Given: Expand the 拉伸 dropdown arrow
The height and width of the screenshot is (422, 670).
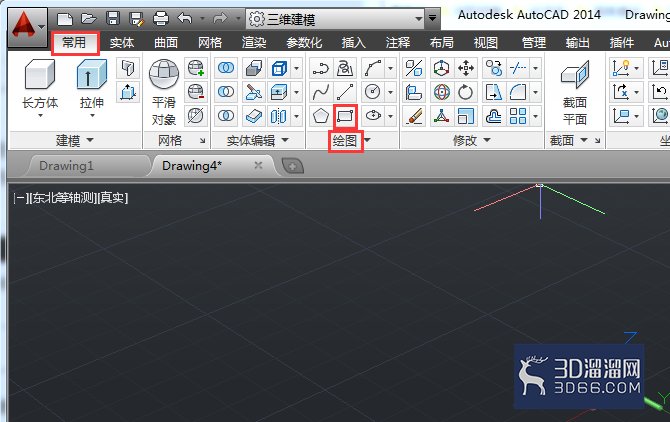Looking at the screenshot, I should pos(92,115).
